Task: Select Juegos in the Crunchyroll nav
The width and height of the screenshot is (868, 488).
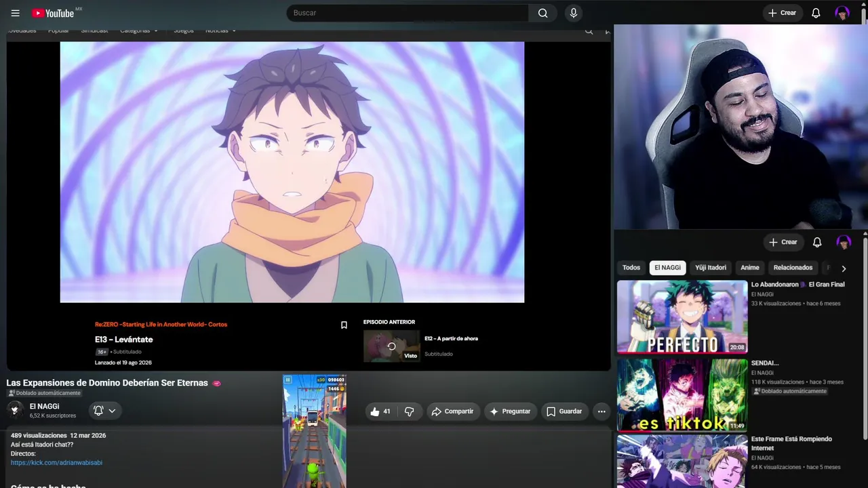Action: [183, 30]
